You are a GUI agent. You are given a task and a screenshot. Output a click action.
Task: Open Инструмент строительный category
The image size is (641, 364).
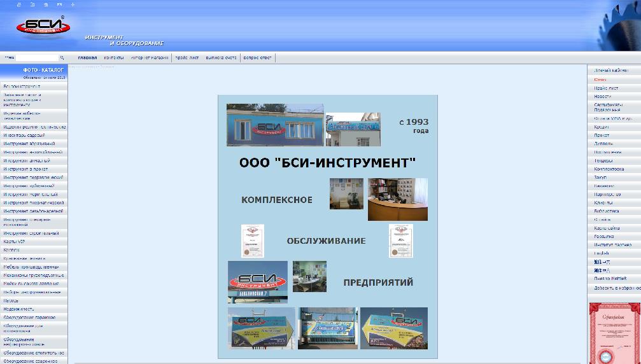(31, 234)
